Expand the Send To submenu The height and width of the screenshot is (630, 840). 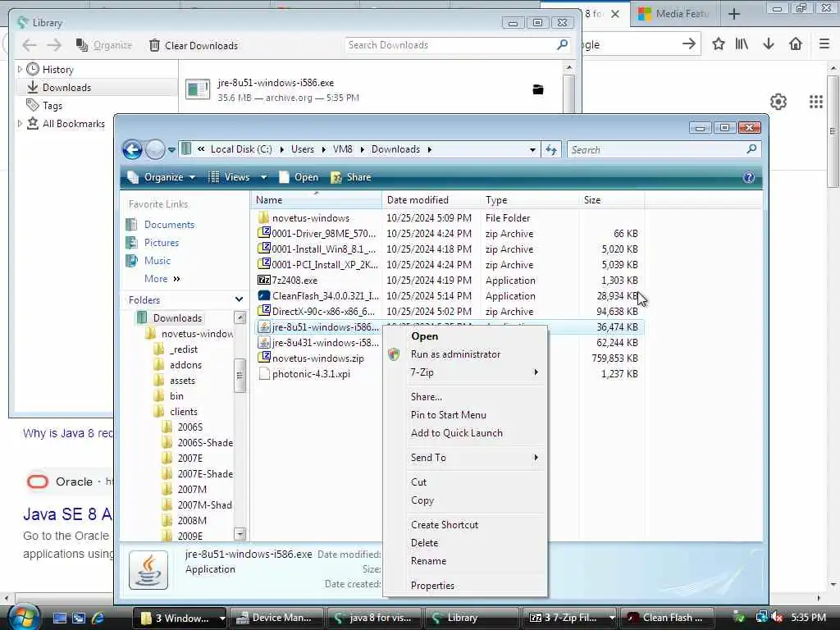[x=465, y=458]
